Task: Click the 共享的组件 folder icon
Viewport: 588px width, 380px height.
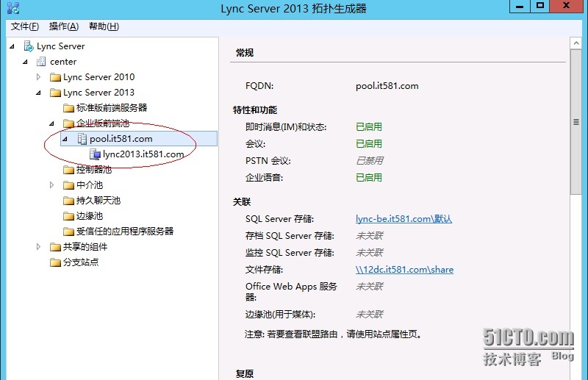Action: 55,247
